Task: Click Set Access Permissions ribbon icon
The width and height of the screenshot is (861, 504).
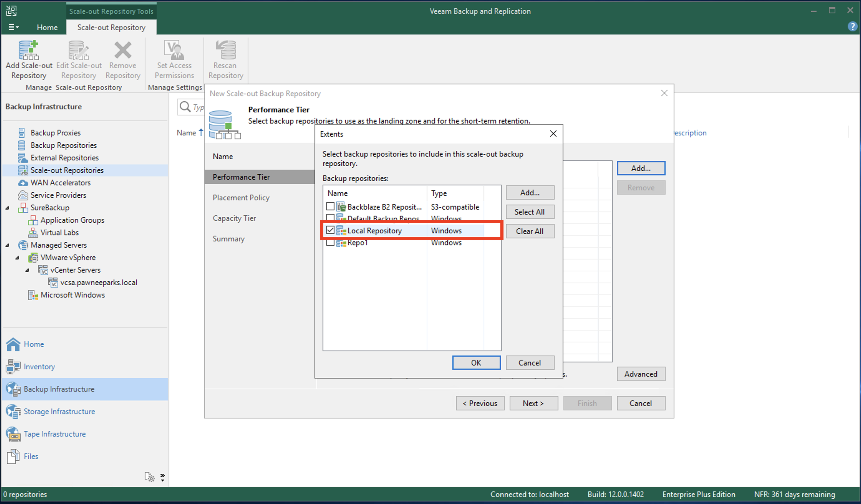Action: (174, 60)
